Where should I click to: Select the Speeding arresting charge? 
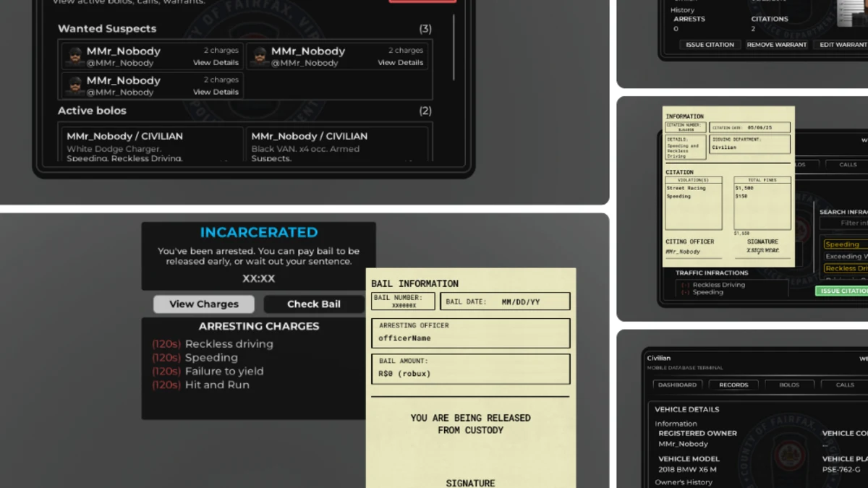click(x=195, y=358)
